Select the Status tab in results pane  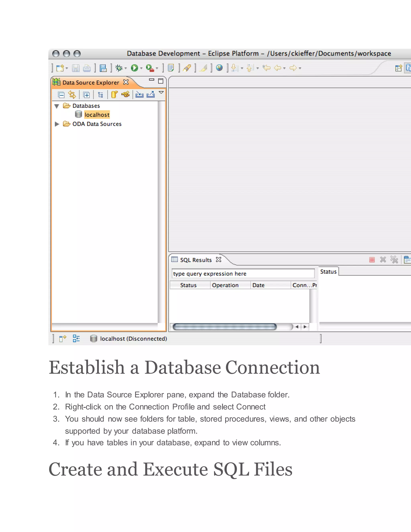(x=329, y=272)
